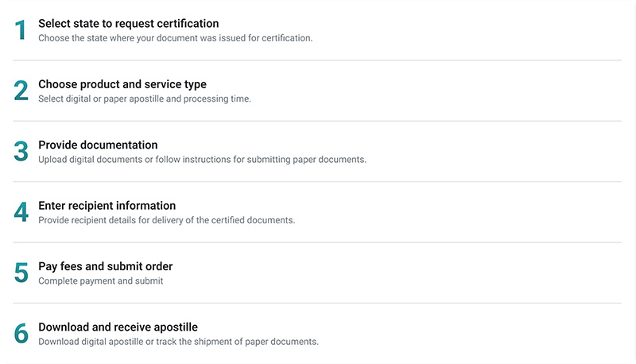The image size is (636, 364).
Task: Click the 'Choose the state where your document' description
Action: coord(175,38)
